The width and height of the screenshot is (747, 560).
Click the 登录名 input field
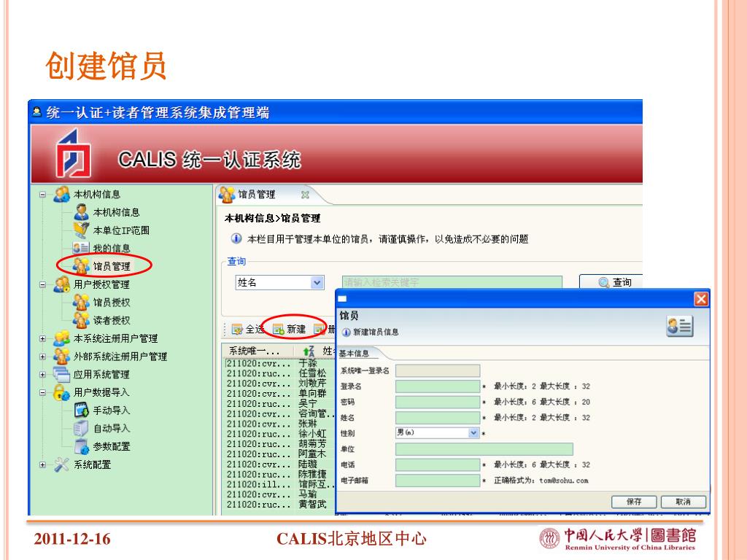(x=438, y=386)
